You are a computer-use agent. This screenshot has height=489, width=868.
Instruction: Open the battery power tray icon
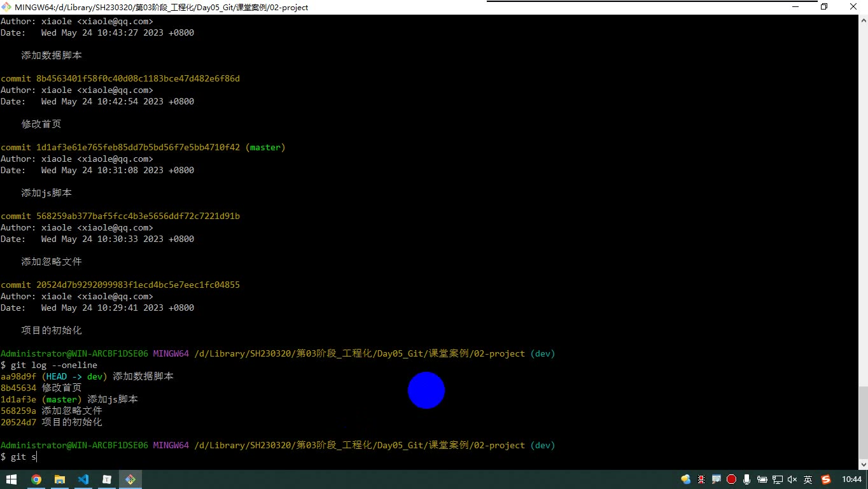click(762, 479)
